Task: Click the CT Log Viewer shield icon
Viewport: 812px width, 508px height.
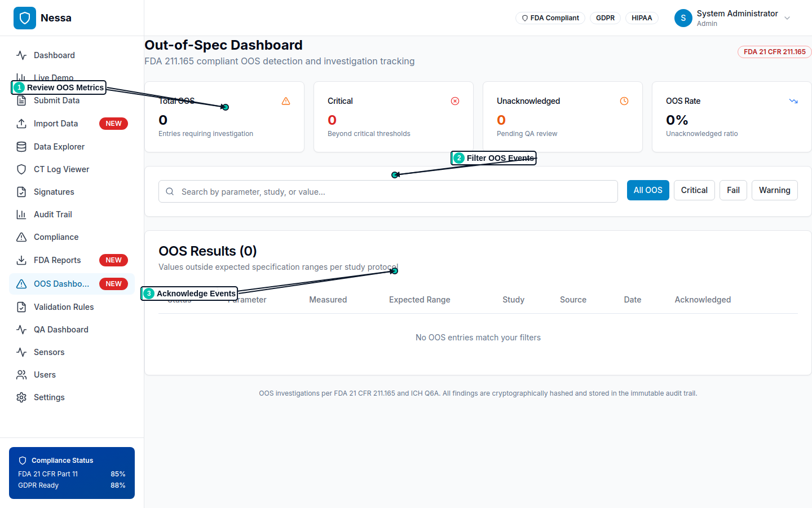Action: pos(21,169)
